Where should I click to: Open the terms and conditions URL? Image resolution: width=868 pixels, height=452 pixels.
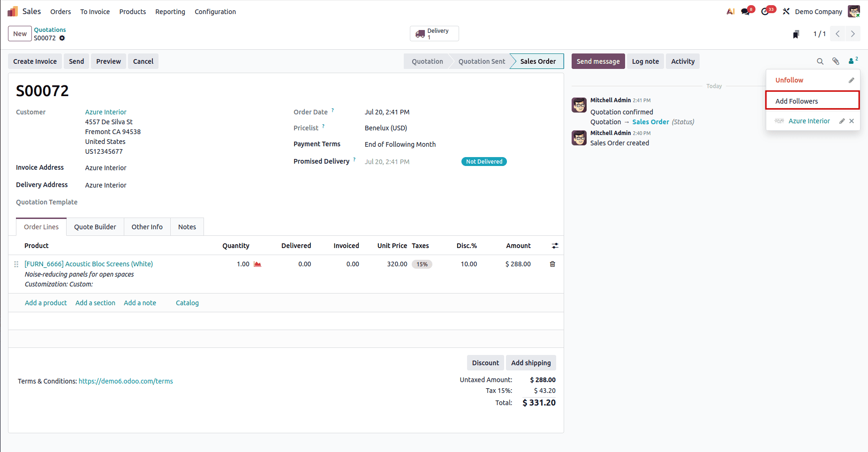(126, 381)
